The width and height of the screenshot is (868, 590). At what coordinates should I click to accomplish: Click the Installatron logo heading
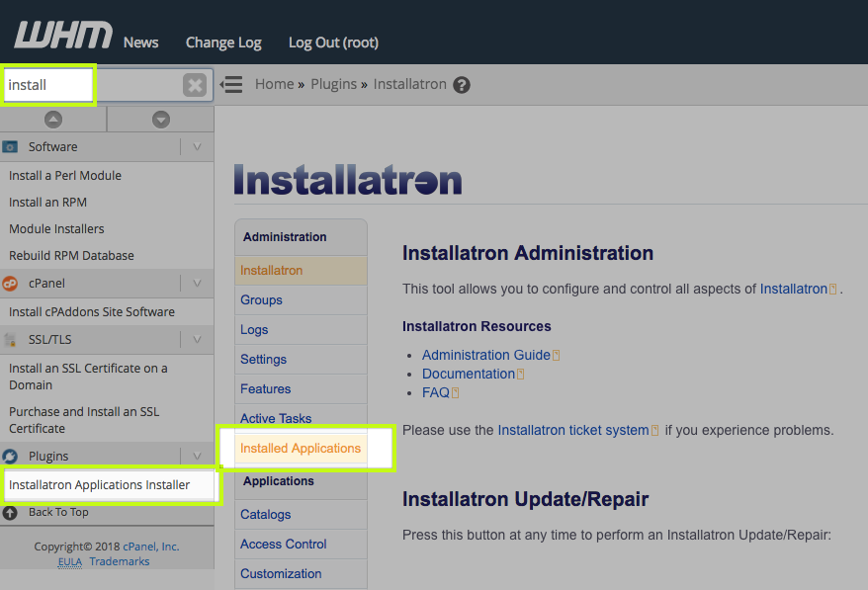pos(348,180)
